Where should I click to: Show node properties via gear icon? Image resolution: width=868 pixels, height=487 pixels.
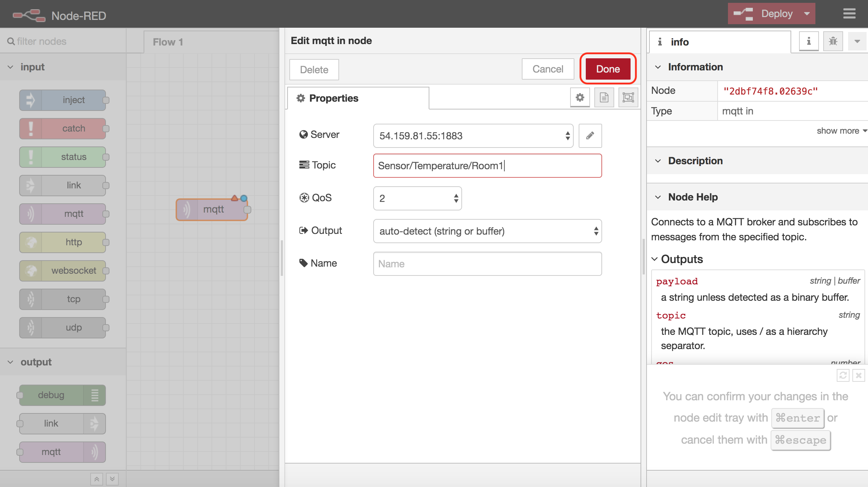pos(580,97)
